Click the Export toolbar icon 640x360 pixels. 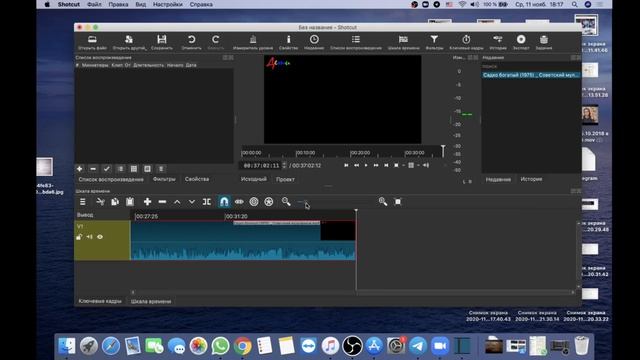pyautogui.click(x=521, y=40)
